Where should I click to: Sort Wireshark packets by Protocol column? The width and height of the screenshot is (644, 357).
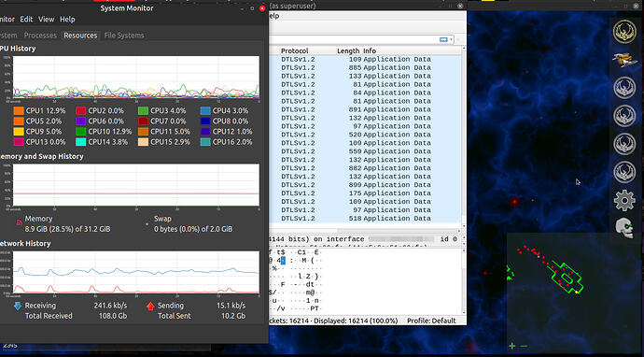pos(295,51)
